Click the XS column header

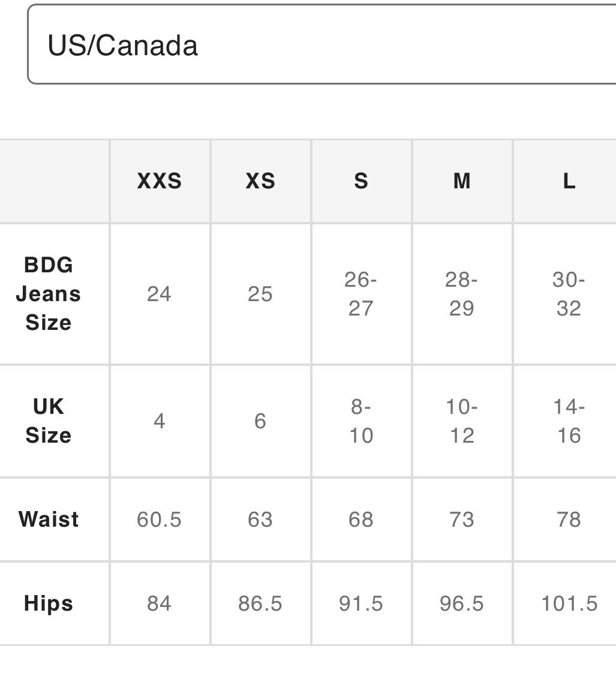coord(260,181)
